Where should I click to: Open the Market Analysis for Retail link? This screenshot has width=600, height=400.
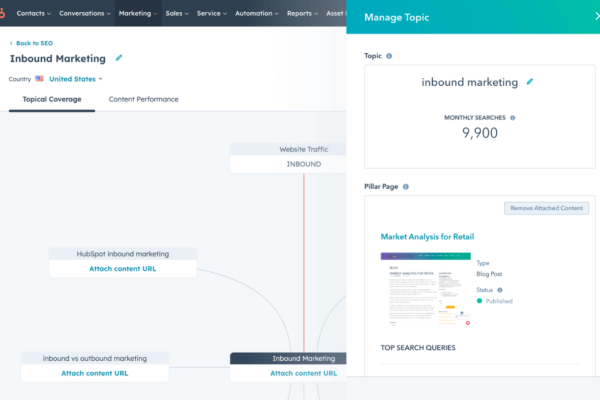pyautogui.click(x=427, y=237)
